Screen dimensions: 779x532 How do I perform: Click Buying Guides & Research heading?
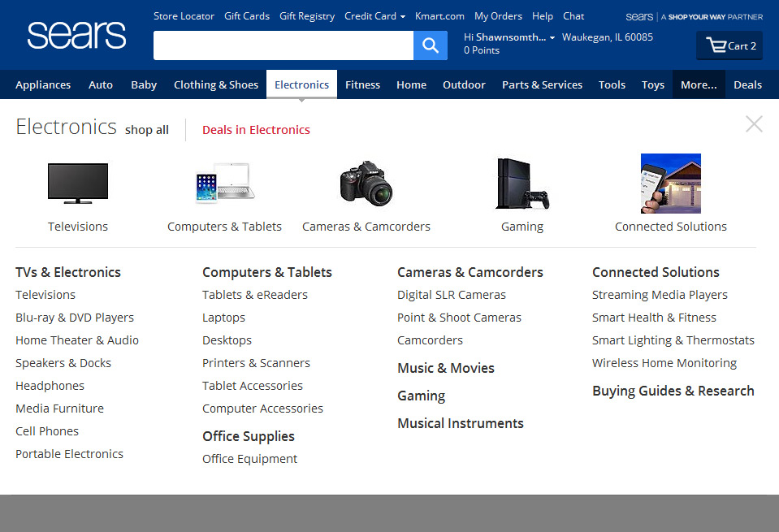pos(673,391)
